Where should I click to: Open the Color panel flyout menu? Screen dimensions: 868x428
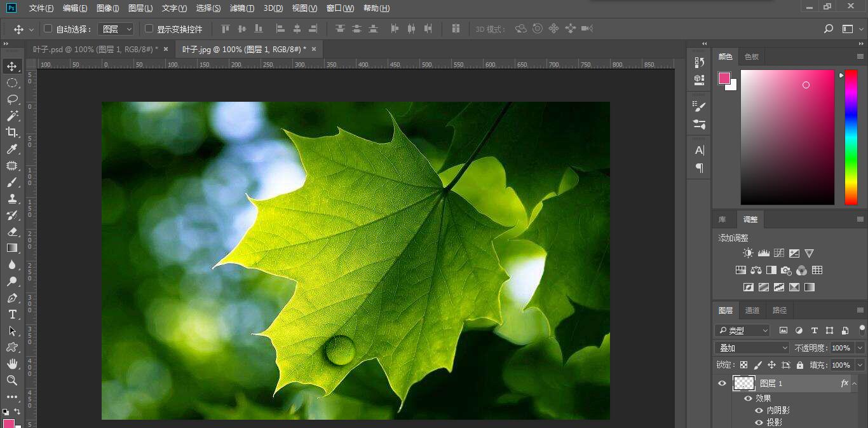click(x=860, y=57)
